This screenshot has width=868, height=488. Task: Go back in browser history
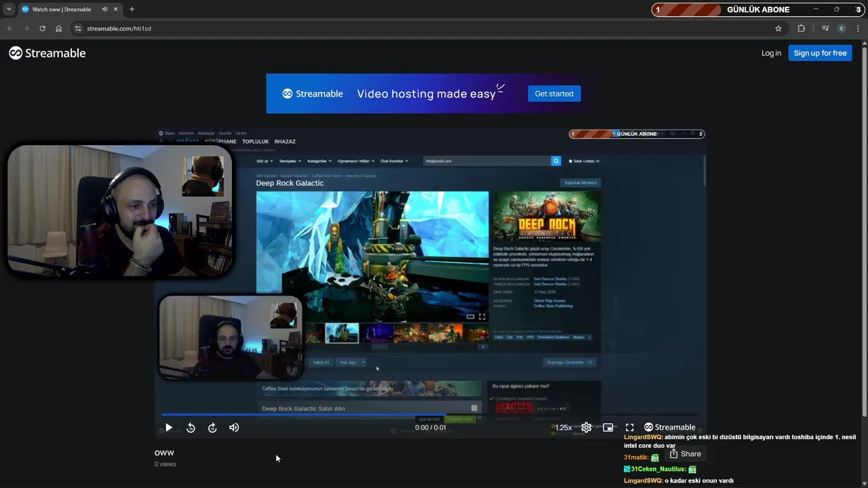tap(9, 28)
